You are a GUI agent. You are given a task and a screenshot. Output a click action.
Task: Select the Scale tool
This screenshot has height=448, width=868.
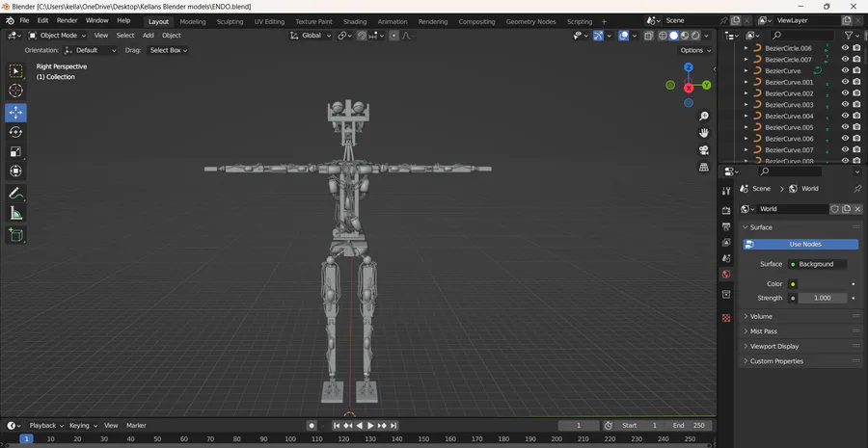coord(15,151)
